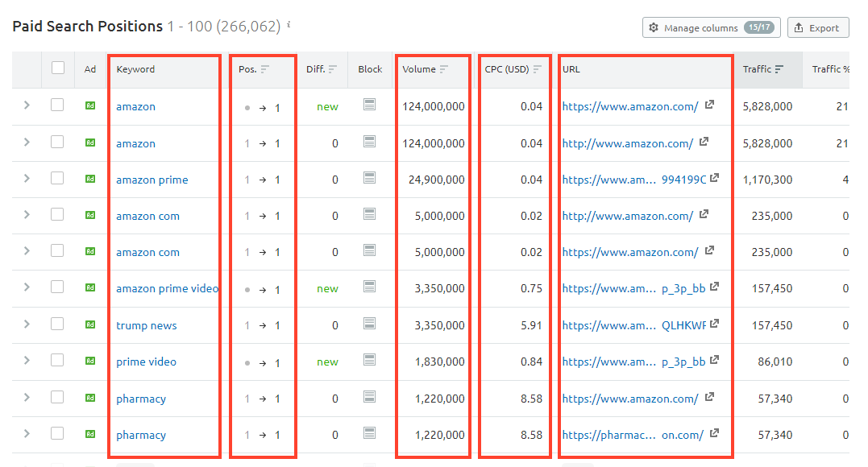
Task: Tick checkbox for amazon prime row
Action: [x=57, y=178]
